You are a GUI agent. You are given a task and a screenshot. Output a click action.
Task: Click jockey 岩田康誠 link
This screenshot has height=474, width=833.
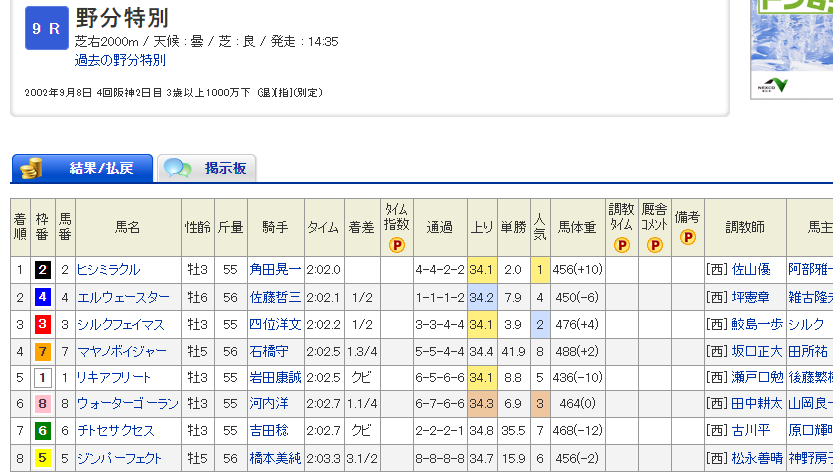pos(275,378)
